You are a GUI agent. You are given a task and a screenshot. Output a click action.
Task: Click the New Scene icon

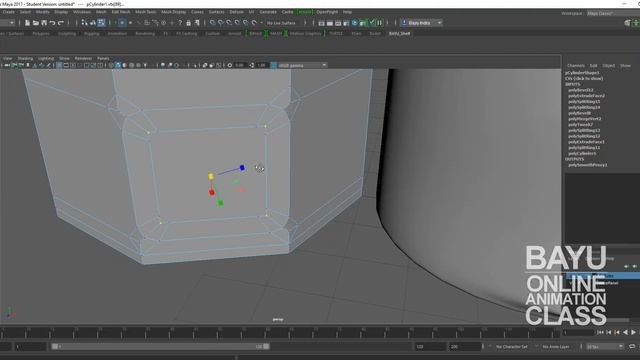(27, 23)
